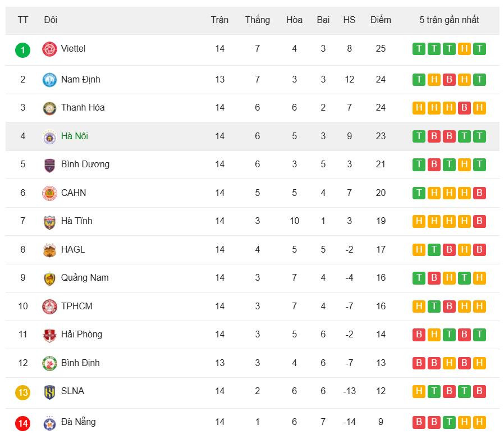Screen dimensions: 504x439
Task: Click the Viettel club logo icon
Action: [50, 49]
